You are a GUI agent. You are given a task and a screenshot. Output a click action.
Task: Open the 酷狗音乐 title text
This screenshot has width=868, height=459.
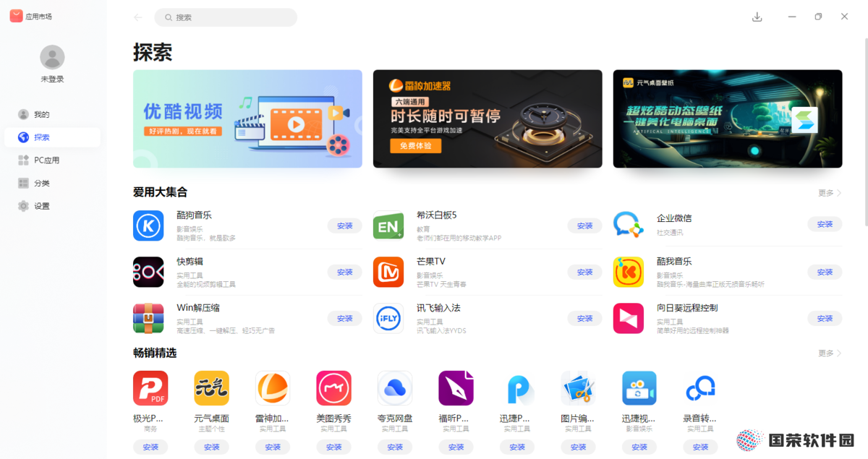coord(194,215)
